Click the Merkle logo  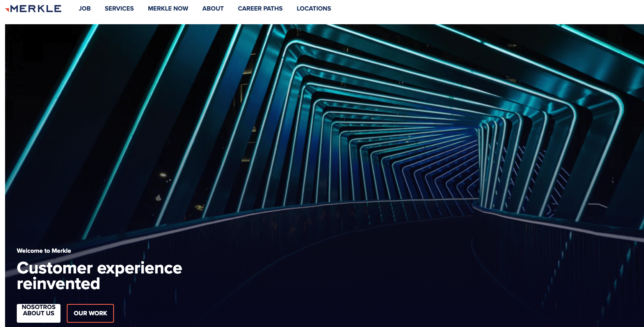[33, 9]
